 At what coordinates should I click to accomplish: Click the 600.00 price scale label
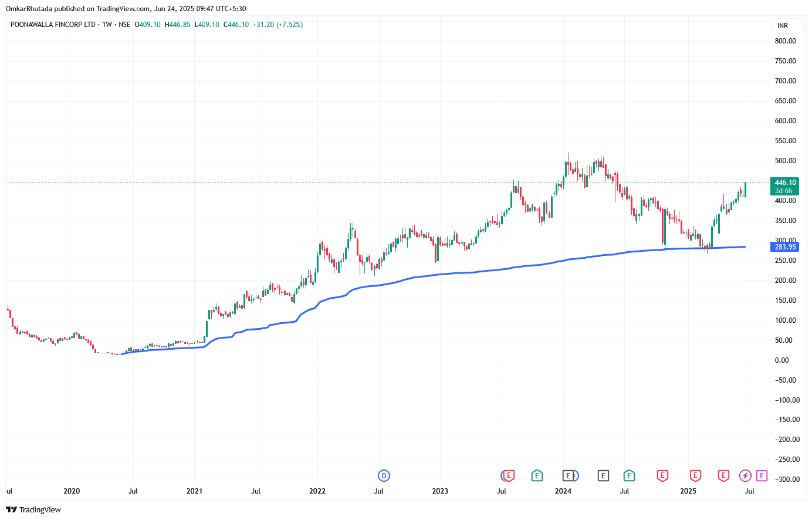785,121
